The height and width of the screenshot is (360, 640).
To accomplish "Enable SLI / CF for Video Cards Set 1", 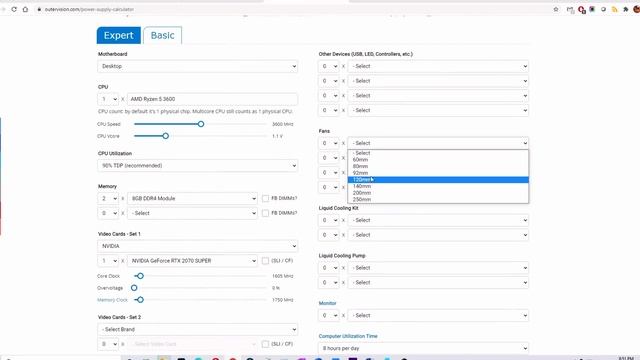I will click(x=265, y=260).
